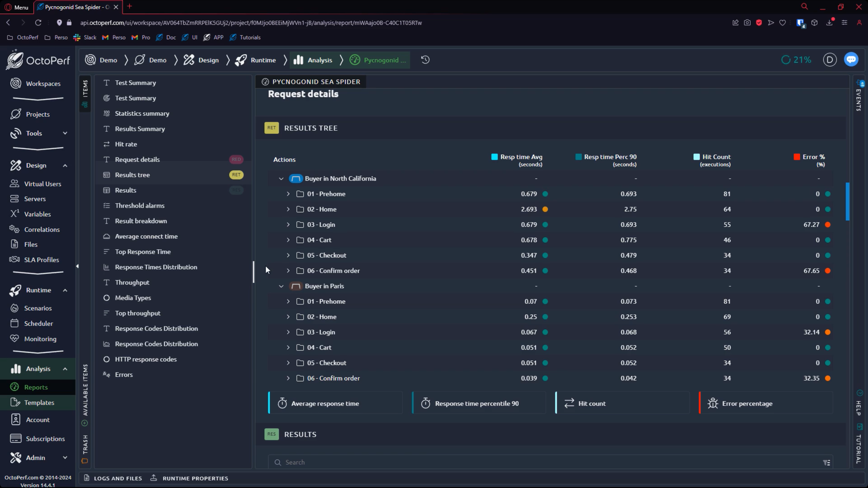Open the Slack bookmark

[85, 37]
